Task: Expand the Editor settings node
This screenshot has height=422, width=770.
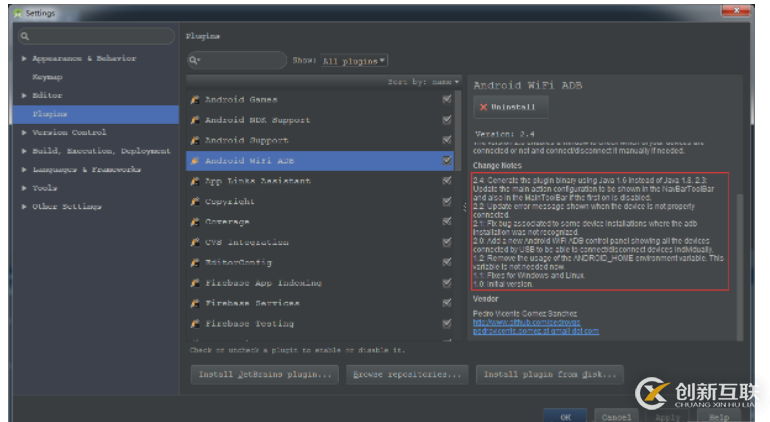Action: (24, 95)
